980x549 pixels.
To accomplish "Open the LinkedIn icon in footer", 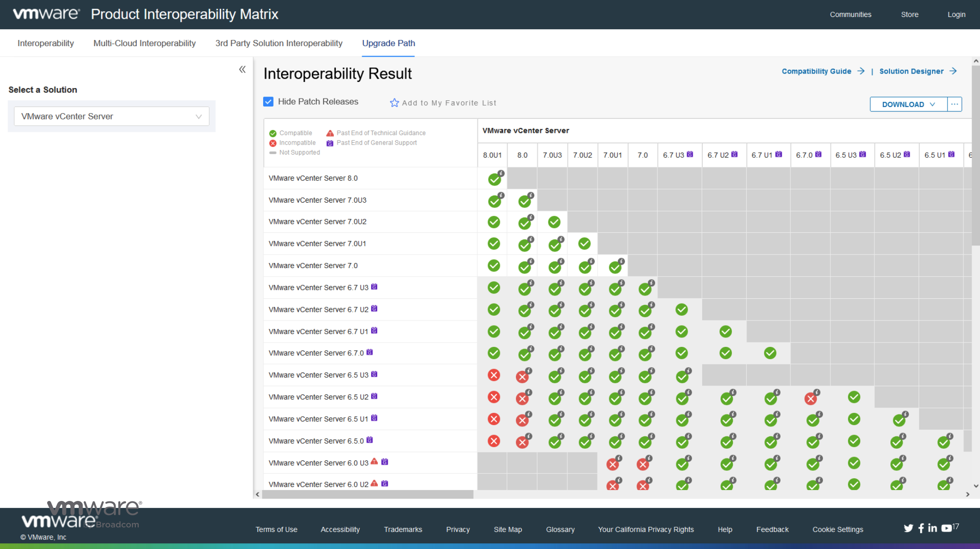I will (932, 528).
